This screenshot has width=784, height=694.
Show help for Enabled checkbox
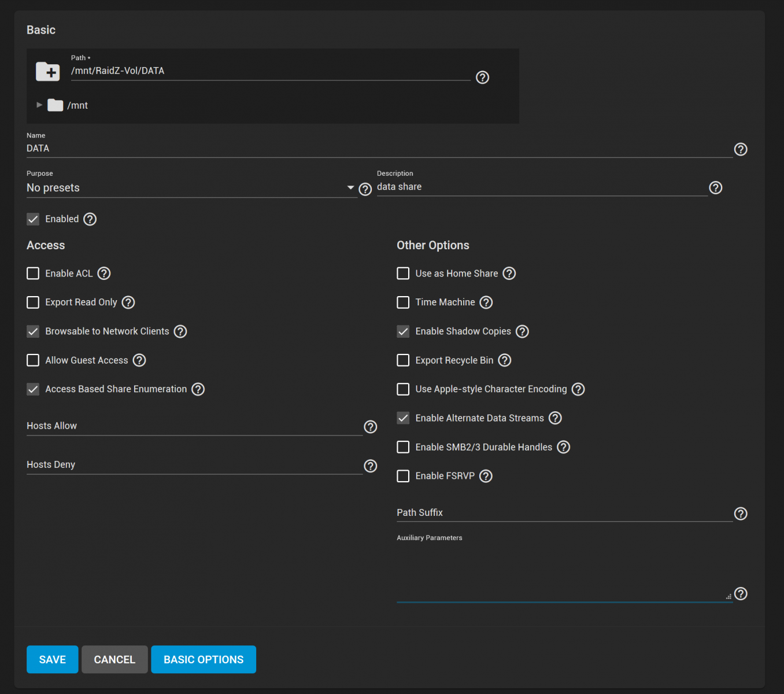90,219
